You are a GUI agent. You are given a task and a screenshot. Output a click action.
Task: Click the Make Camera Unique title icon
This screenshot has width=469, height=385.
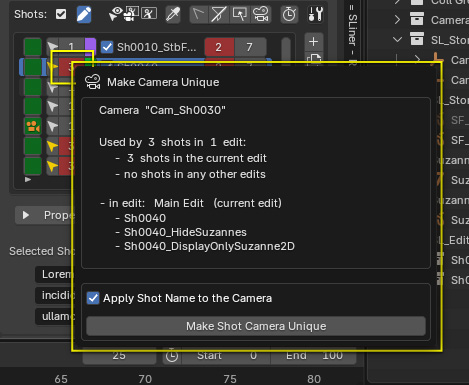[93, 82]
